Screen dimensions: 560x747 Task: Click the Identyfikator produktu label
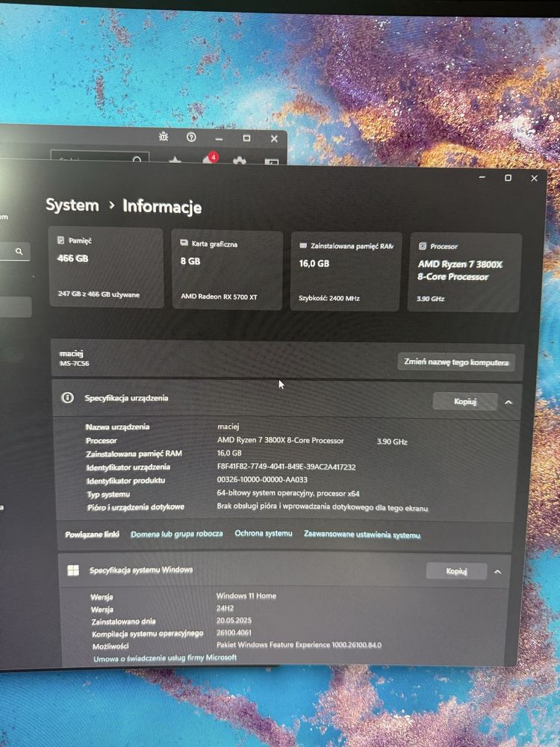tap(125, 480)
